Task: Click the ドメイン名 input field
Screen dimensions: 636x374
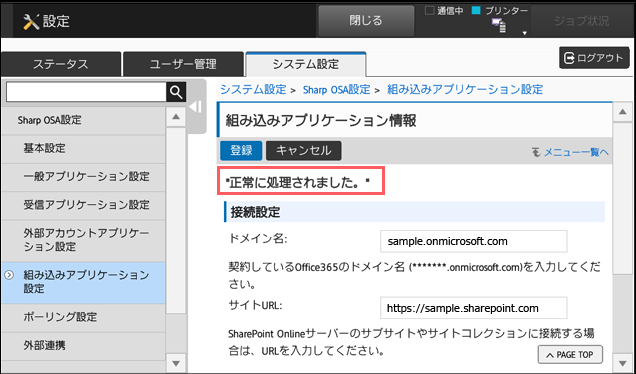Action: pos(474,241)
